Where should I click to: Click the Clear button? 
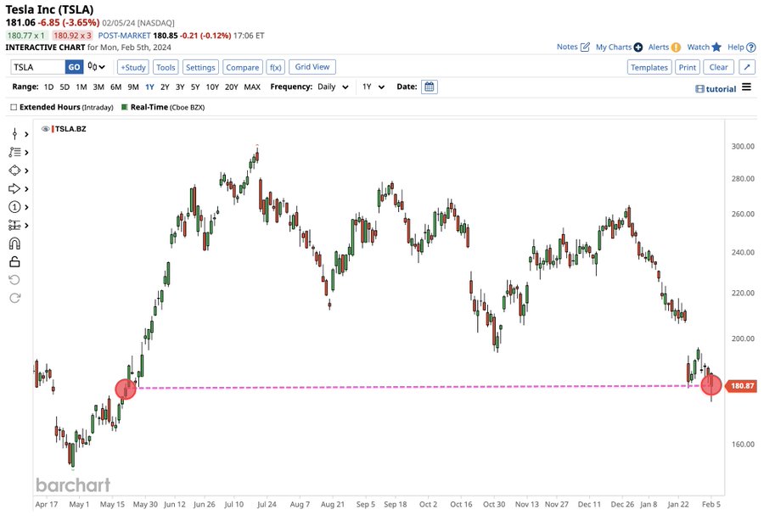(x=719, y=67)
